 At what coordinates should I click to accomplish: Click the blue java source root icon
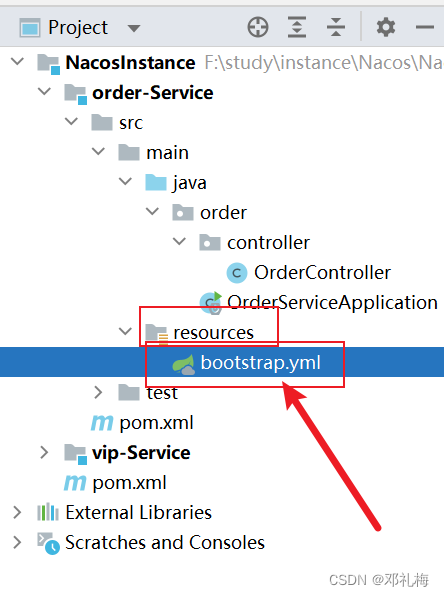coord(156,182)
